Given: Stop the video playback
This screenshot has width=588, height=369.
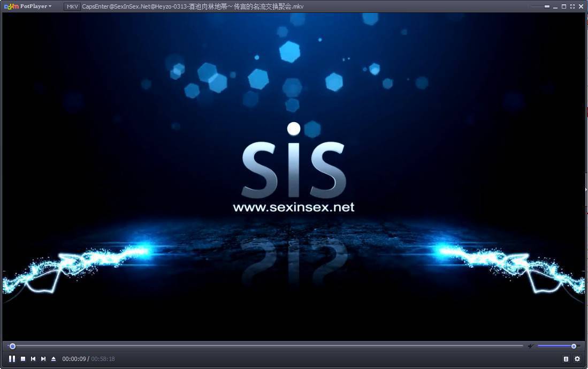Looking at the screenshot, I should click(23, 359).
